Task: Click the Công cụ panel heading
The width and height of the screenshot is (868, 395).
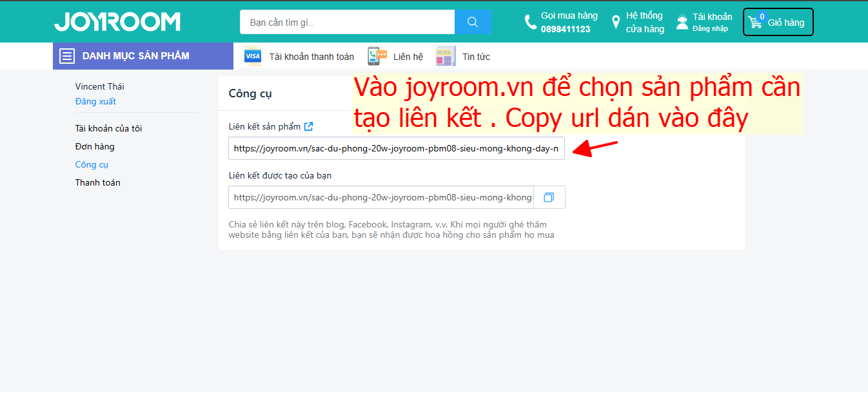Action: 250,93
